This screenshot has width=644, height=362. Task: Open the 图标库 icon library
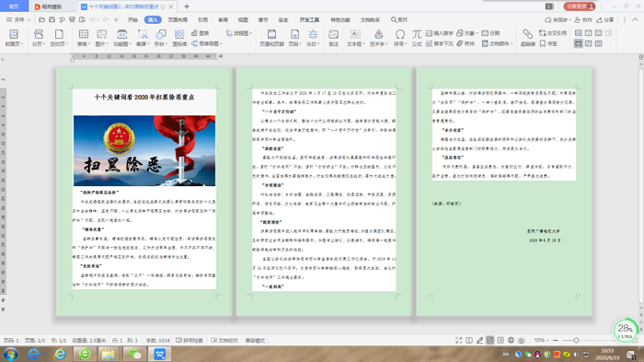tap(179, 38)
